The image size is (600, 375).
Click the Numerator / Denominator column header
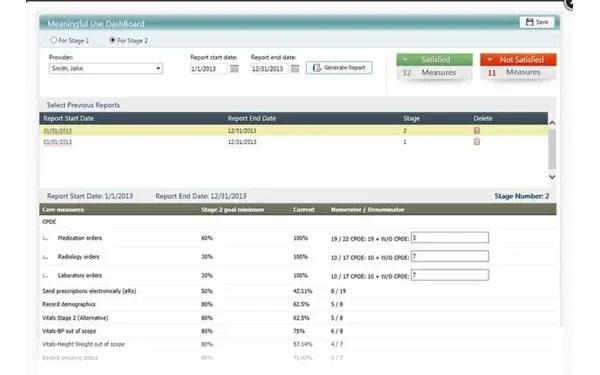tap(367, 210)
